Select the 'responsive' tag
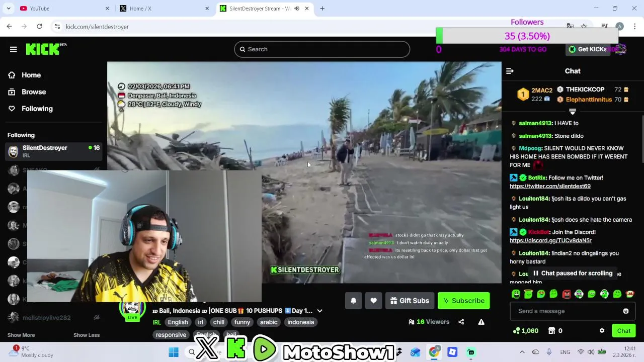The image size is (644, 362). click(171, 335)
